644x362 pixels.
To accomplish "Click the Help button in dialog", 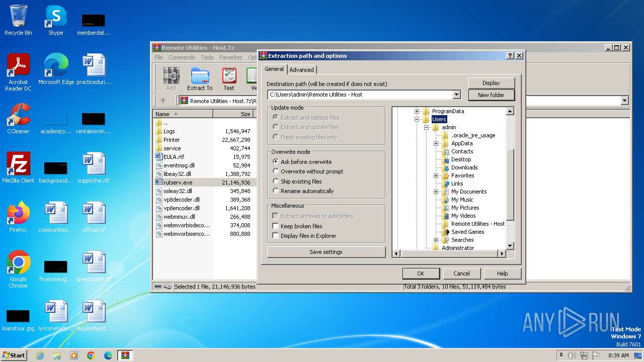I will [x=502, y=274].
